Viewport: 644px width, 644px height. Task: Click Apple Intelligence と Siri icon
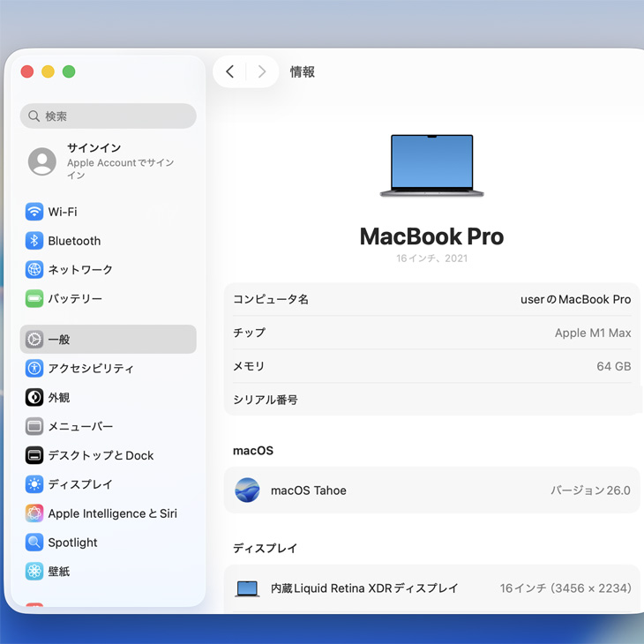pos(34,513)
